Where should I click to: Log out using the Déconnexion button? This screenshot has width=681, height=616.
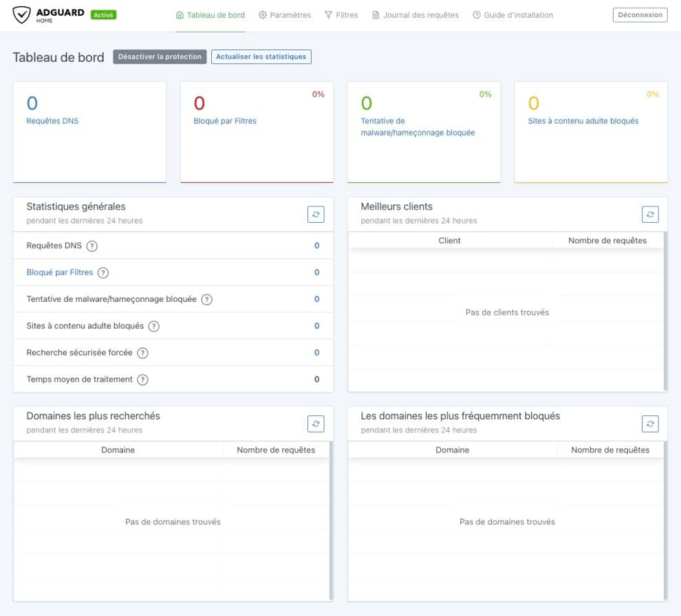[640, 14]
